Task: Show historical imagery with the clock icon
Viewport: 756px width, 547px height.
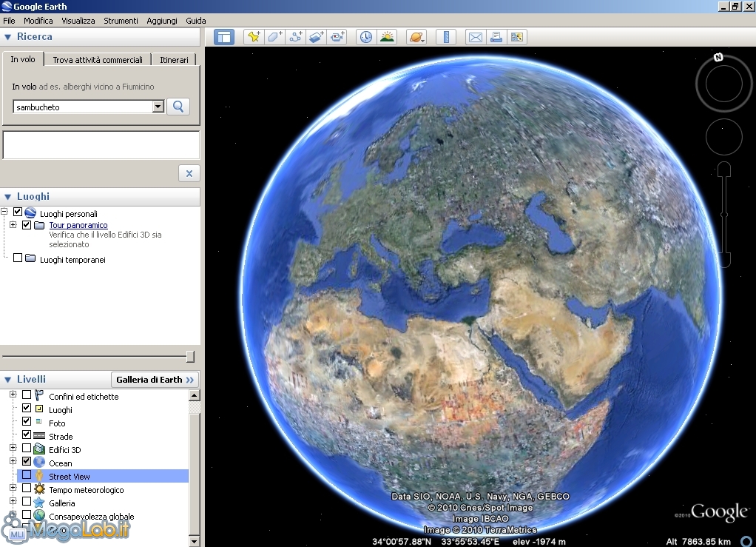Action: (366, 37)
